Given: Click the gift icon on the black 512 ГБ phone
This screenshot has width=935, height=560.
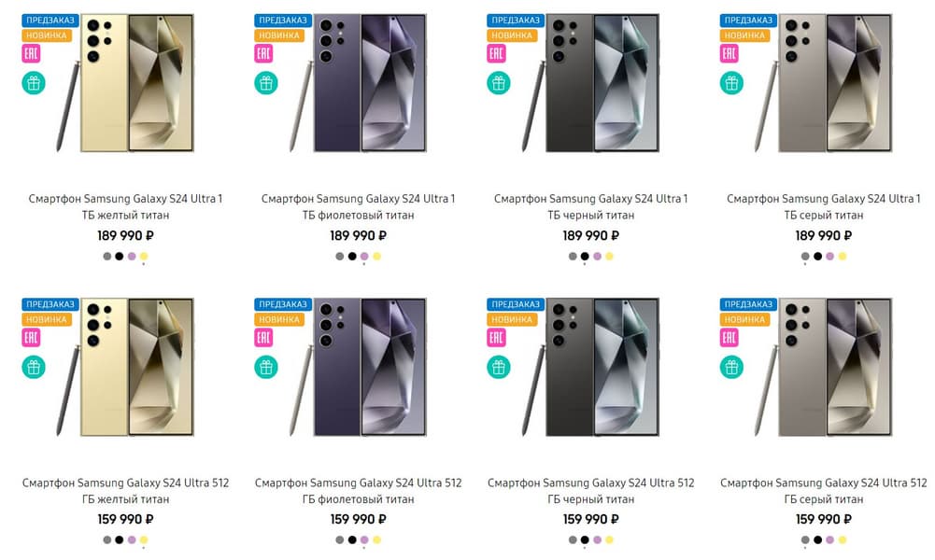Looking at the screenshot, I should tap(499, 367).
